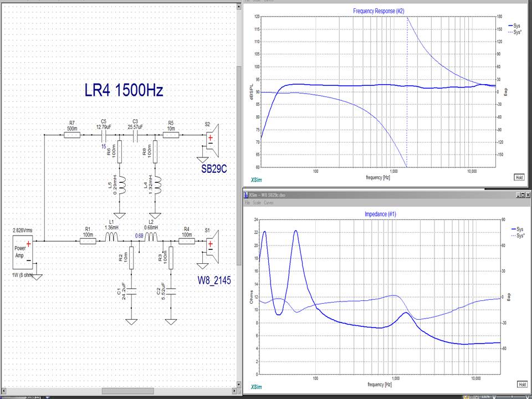Click the SB29C driver label
Viewport: 532px width, 399px height.
click(x=214, y=168)
